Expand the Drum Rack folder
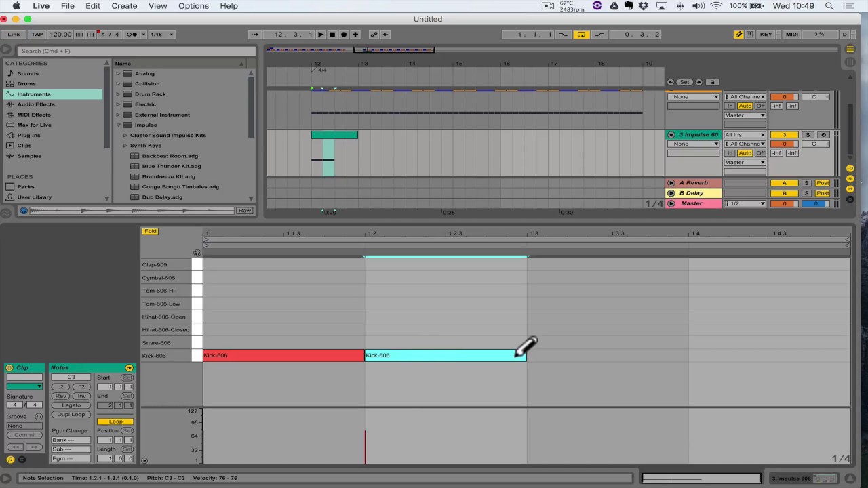This screenshot has width=868, height=488. [118, 94]
